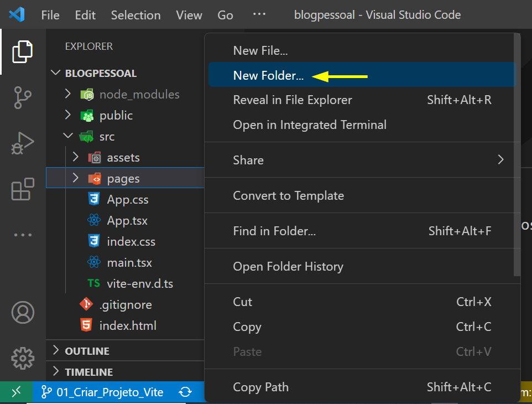Expand the OUTLINE section
Screen dimensions: 532x404
pos(56,351)
